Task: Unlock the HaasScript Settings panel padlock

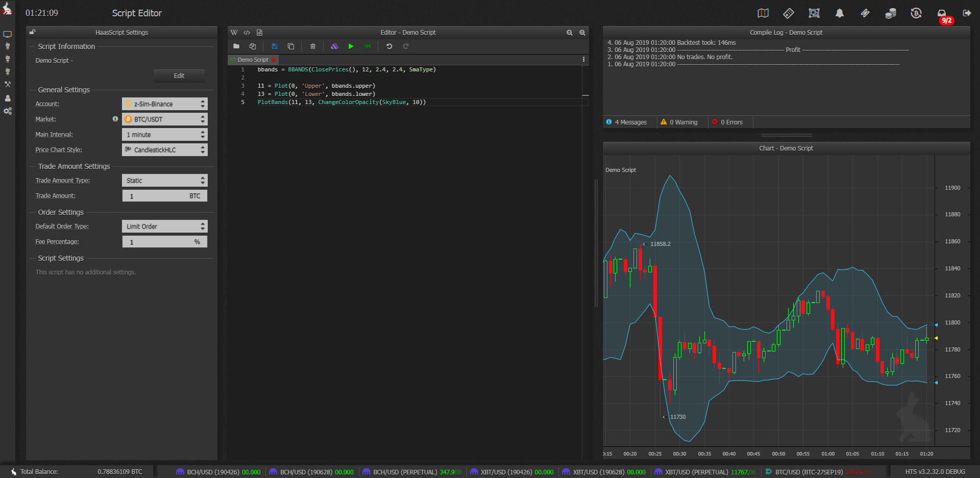Action: (32, 32)
